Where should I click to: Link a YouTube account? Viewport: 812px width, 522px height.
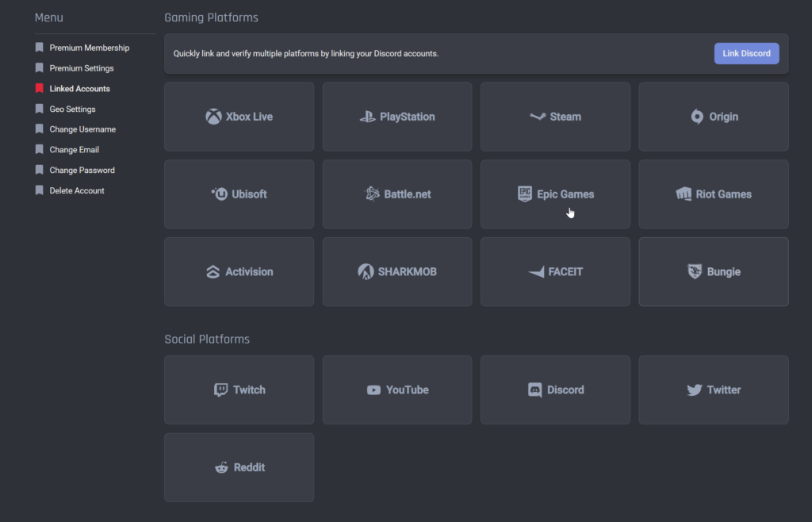(x=397, y=390)
